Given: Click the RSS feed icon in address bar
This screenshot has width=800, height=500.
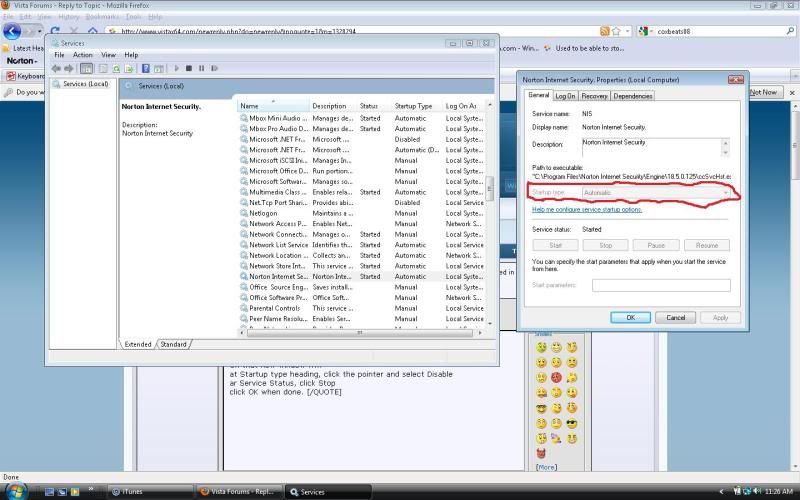Looking at the screenshot, I should (x=605, y=31).
